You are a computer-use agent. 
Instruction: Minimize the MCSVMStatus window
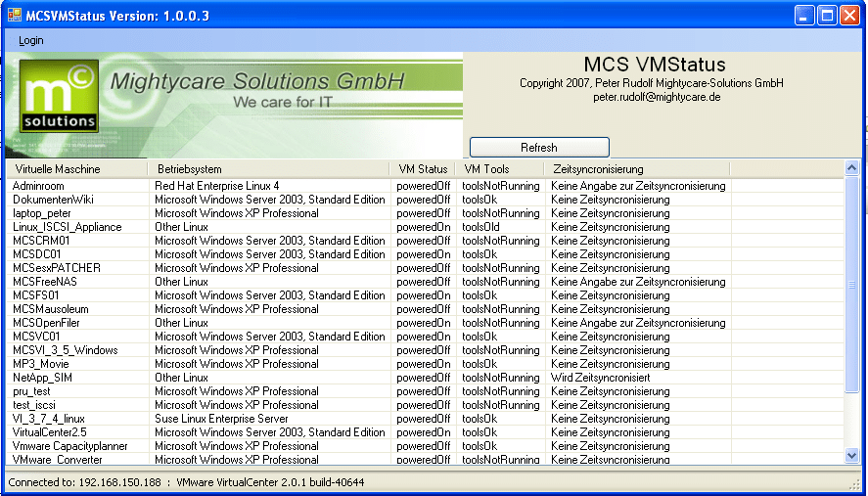click(805, 16)
